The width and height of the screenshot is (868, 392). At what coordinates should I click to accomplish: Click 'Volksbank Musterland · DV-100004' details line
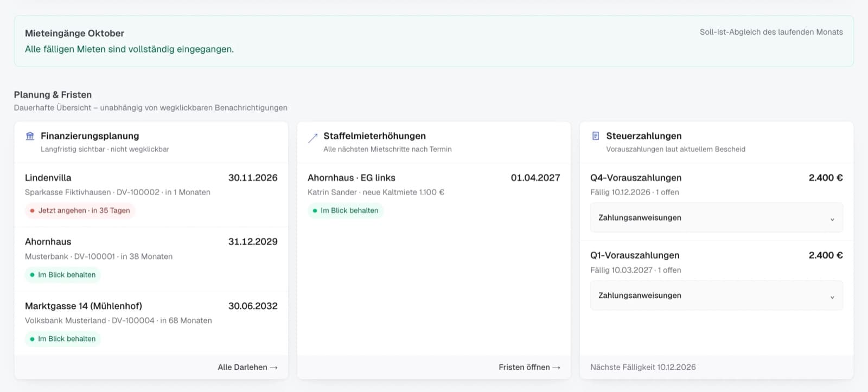pos(118,320)
